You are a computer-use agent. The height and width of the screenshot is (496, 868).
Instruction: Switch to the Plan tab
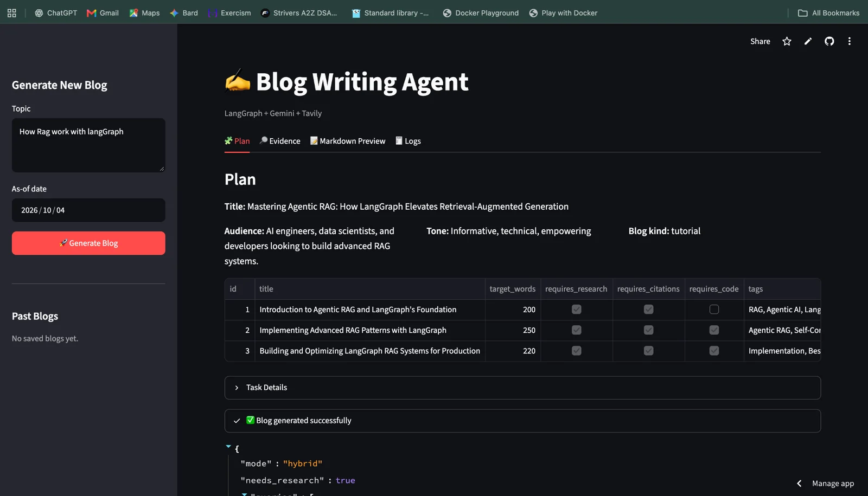coord(237,141)
